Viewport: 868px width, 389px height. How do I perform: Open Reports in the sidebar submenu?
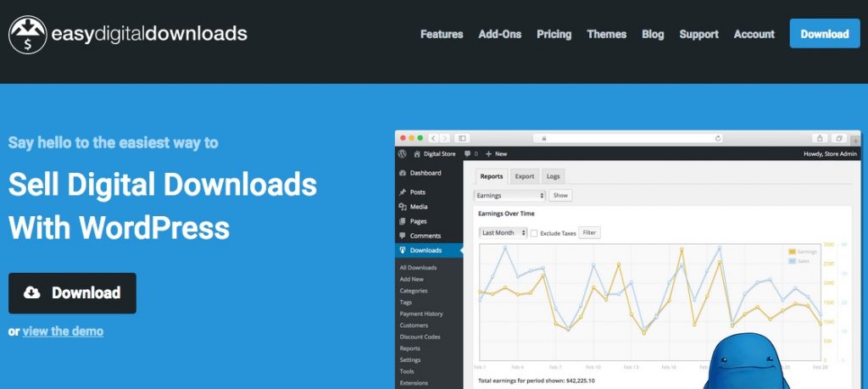[409, 348]
